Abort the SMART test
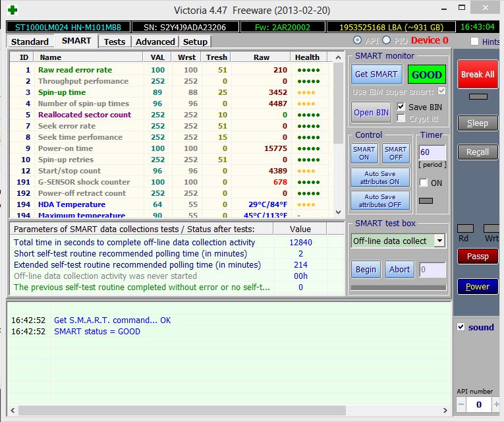Screen dimensions: 504x422 click(399, 270)
